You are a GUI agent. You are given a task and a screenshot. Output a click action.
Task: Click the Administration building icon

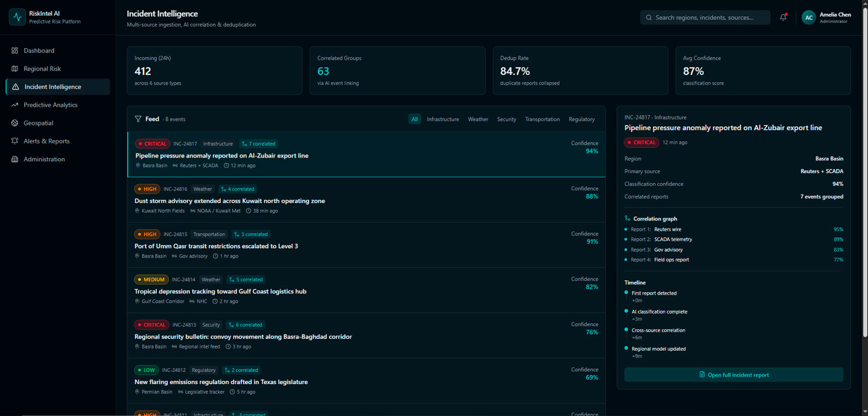(15, 159)
